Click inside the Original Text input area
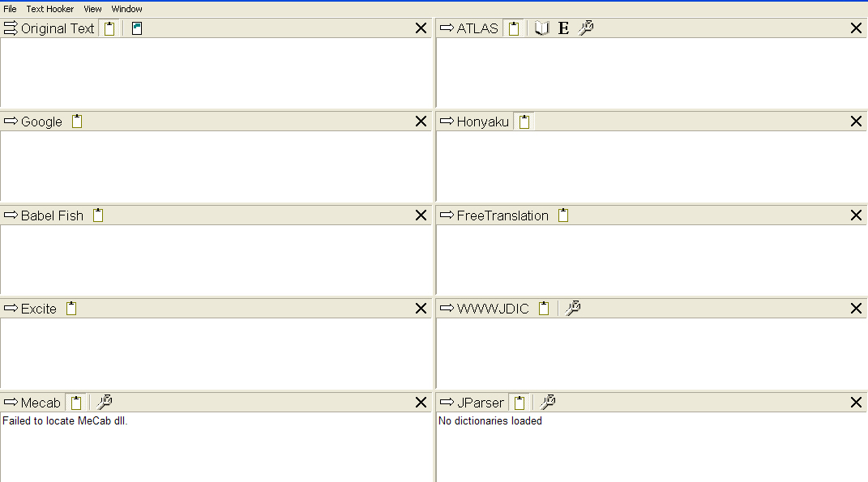868x482 pixels. [x=216, y=72]
